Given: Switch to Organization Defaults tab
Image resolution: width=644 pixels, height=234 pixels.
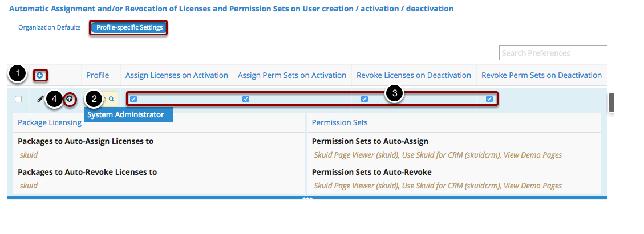Looking at the screenshot, I should pyautogui.click(x=49, y=27).
